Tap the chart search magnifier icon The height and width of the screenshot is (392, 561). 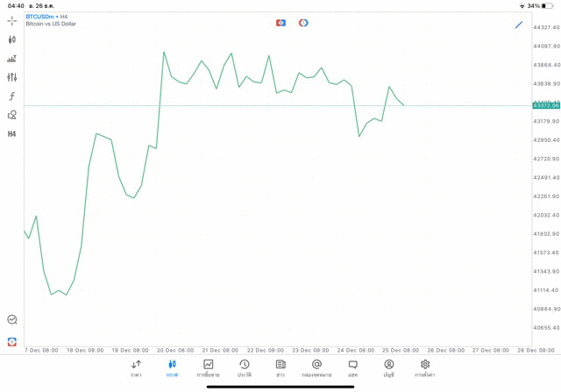[x=12, y=320]
